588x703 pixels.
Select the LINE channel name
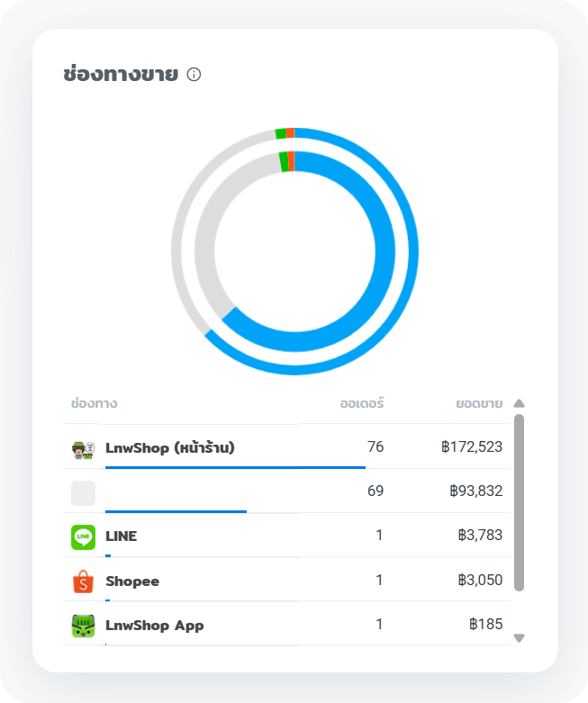[121, 536]
